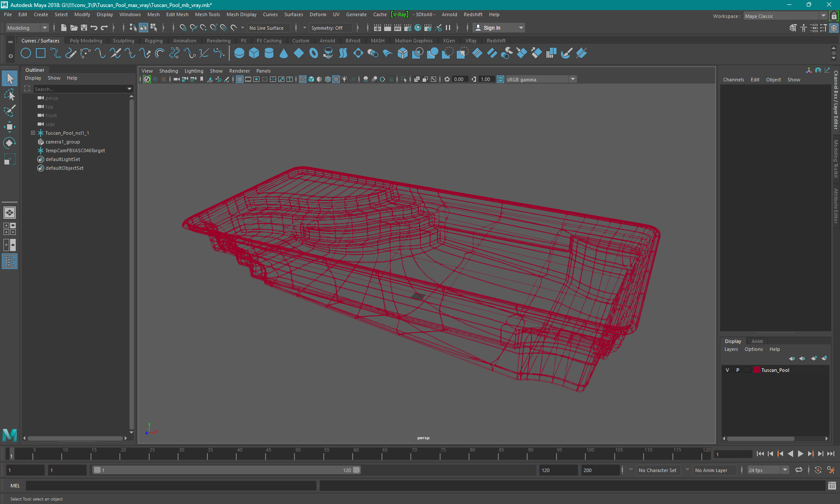Screen dimensions: 840x504
Task: Activate the Move tool in toolbox
Action: tap(10, 127)
